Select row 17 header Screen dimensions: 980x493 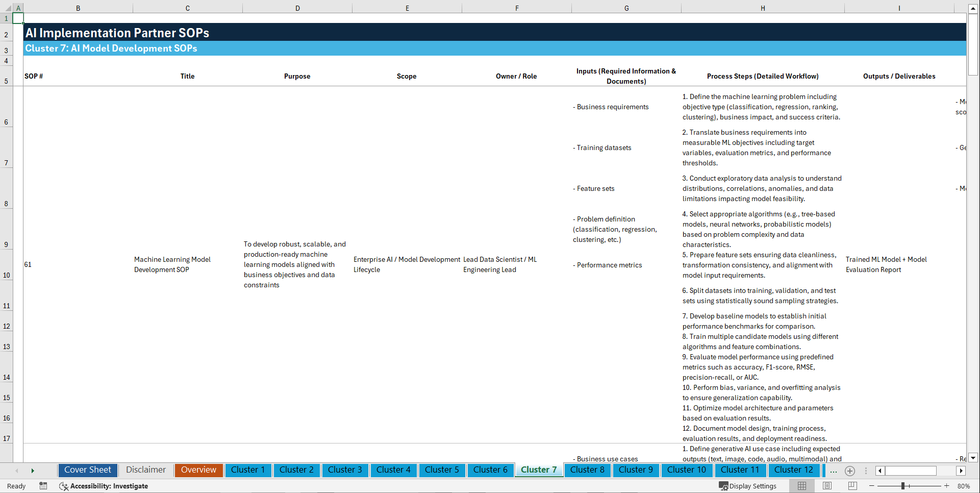(x=6, y=433)
